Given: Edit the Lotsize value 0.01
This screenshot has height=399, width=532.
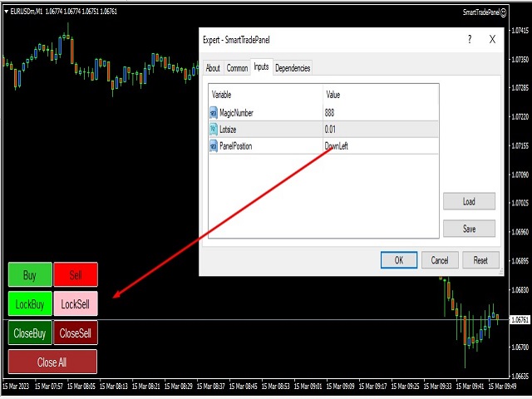Looking at the screenshot, I should (x=381, y=130).
